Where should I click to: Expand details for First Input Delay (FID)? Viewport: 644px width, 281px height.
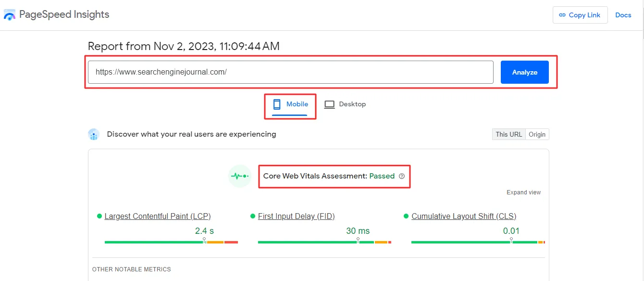point(297,216)
